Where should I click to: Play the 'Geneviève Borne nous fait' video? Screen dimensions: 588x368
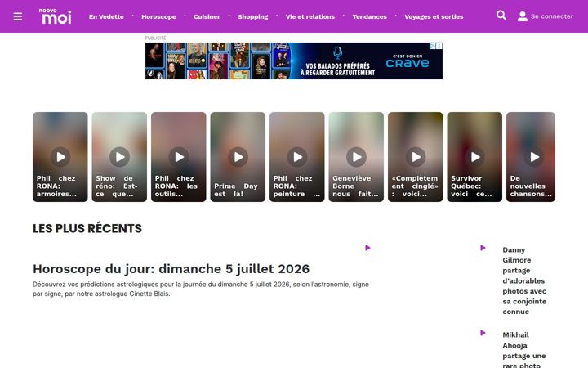coord(357,156)
